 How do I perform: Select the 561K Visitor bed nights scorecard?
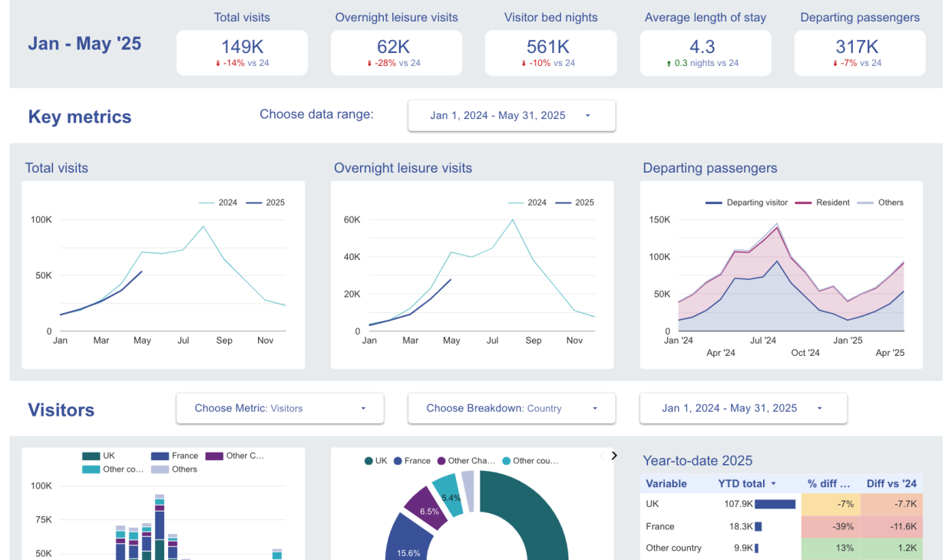click(551, 53)
